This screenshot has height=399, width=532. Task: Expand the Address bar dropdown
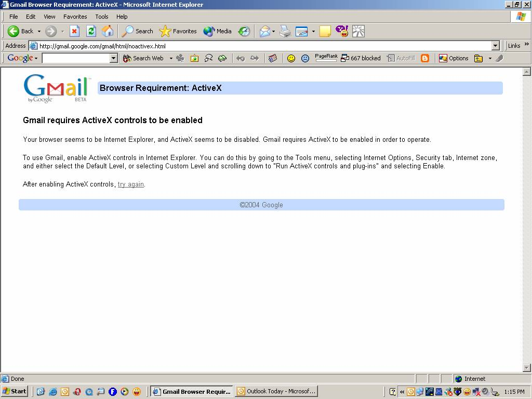pyautogui.click(x=495, y=46)
